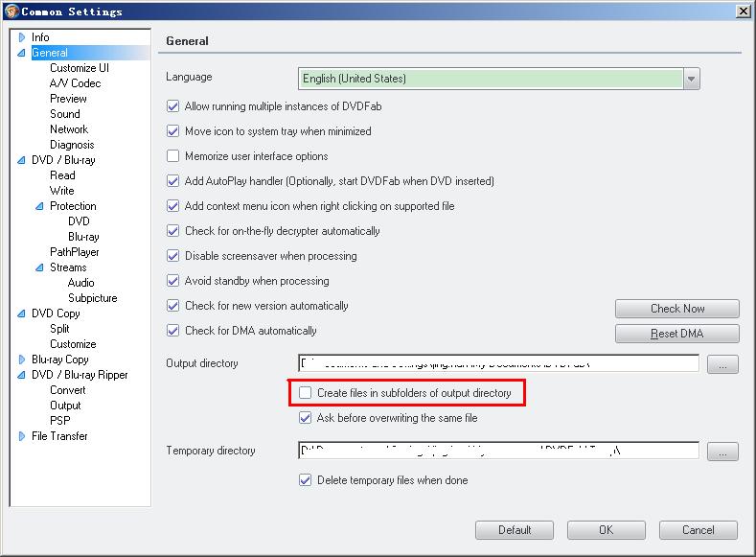Collapse the DVD / Blu-ray Ripper node arrow
Screen dimensions: 756x557
[x=21, y=375]
